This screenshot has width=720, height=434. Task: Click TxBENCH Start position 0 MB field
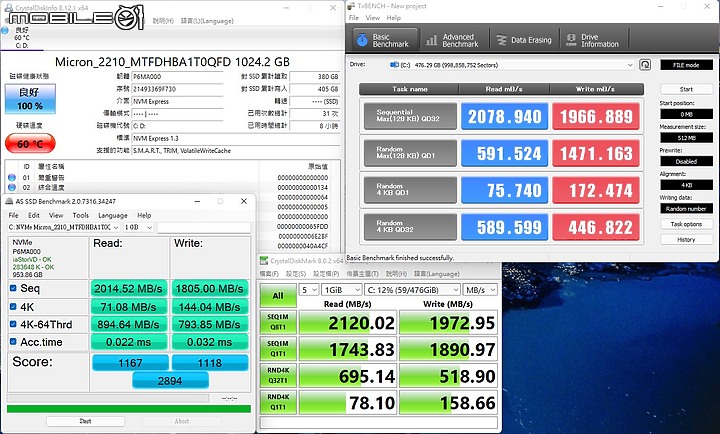click(686, 114)
